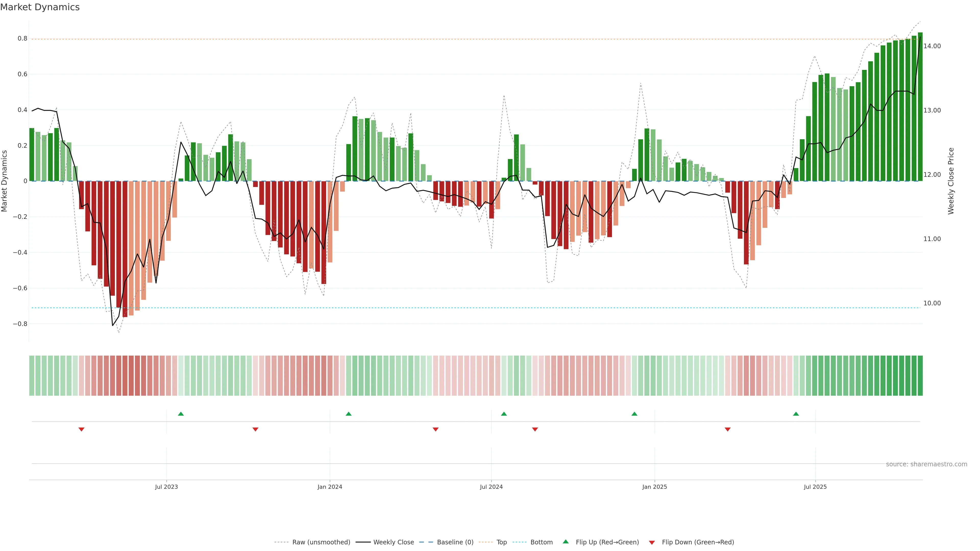The height and width of the screenshot is (551, 980).
Task: Click the first green flip-up marker after Jul 2023
Action: tap(181, 414)
